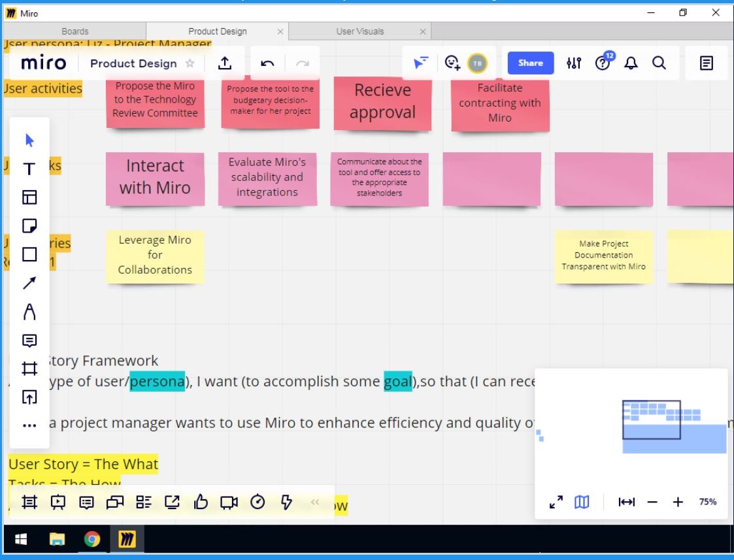Open the Chat icon in bottom toolbar
Screen dimensions: 734x560
click(115, 502)
